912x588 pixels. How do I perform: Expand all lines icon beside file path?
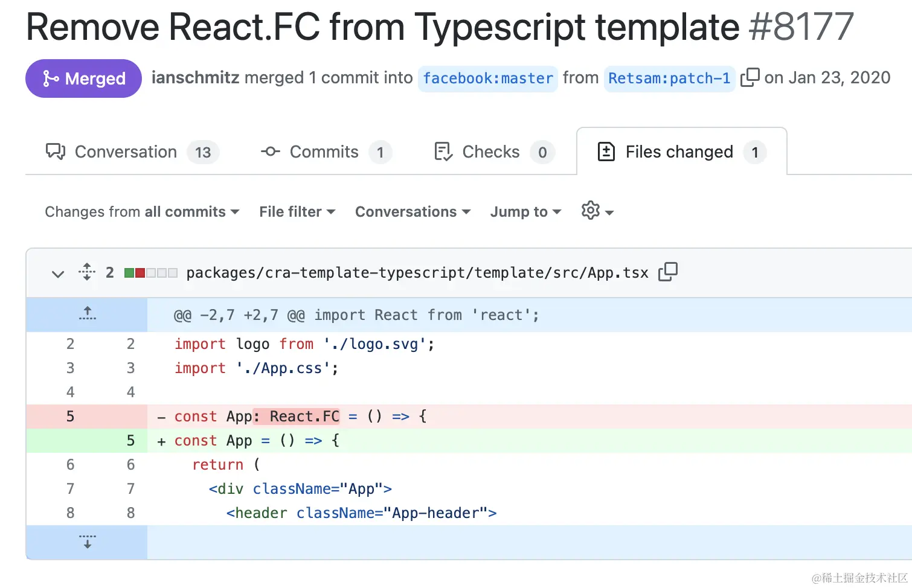click(x=87, y=272)
